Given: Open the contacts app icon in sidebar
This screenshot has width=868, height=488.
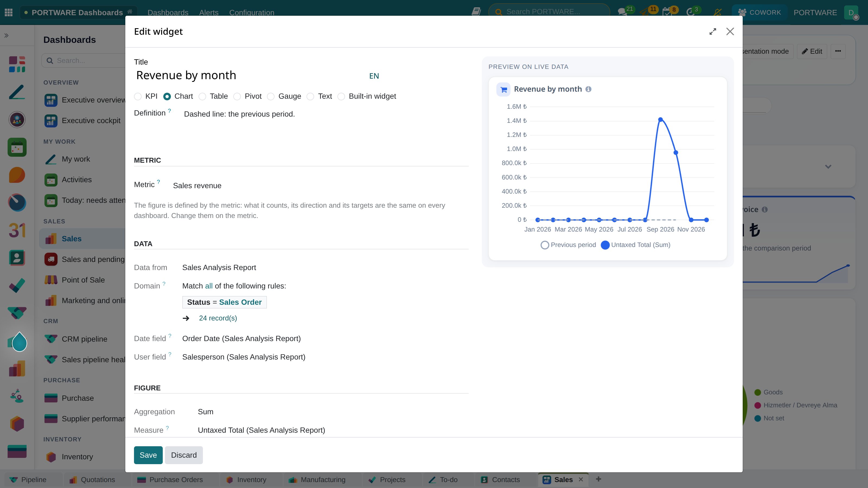Looking at the screenshot, I should [x=17, y=258].
